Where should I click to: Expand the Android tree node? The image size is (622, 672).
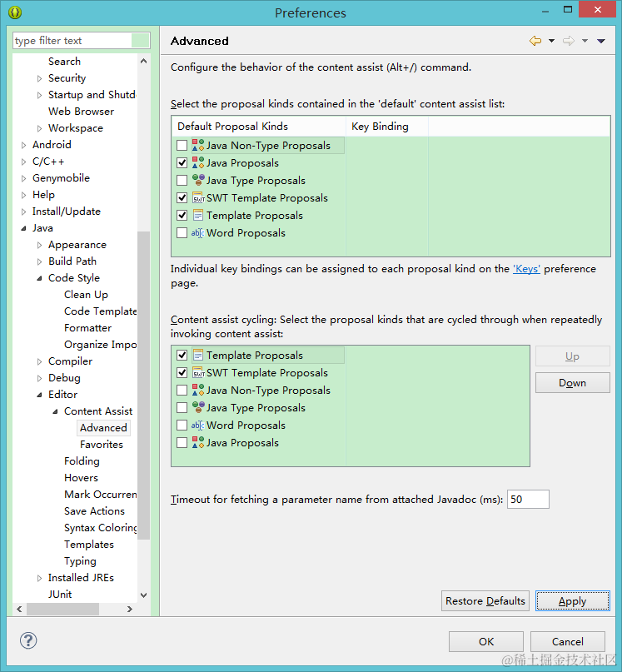23,145
